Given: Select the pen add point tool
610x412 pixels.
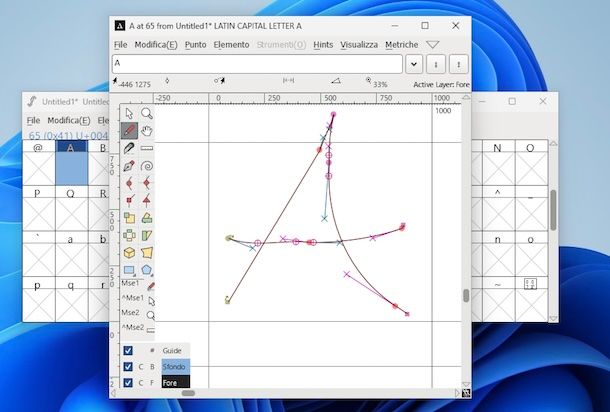Looking at the screenshot, I should pyautogui.click(x=129, y=166).
